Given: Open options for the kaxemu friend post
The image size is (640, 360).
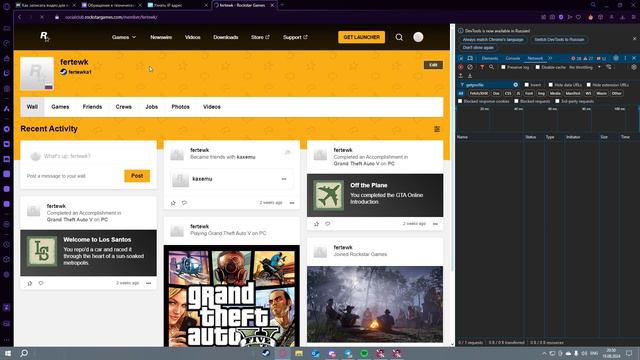Looking at the screenshot, I should 292,203.
